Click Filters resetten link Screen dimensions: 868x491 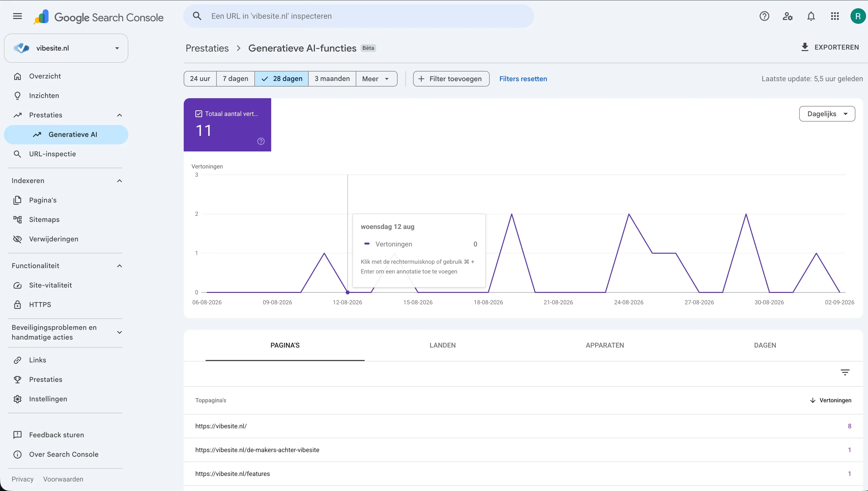(523, 79)
